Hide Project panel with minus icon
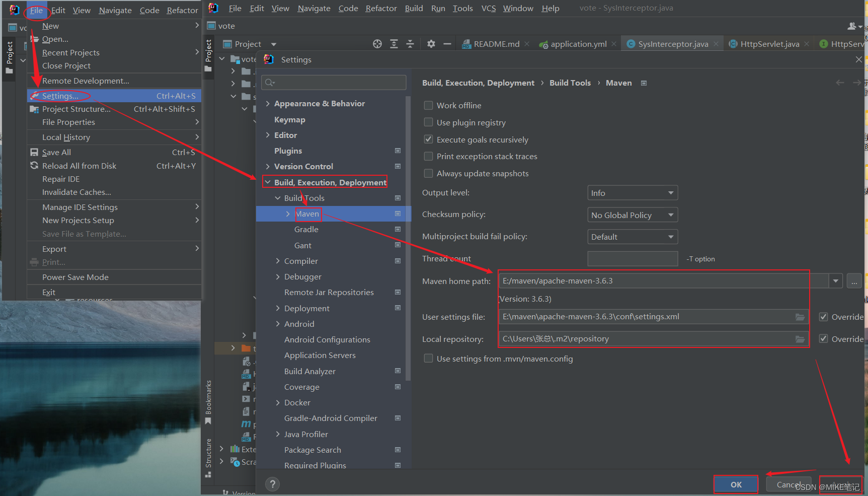Image resolution: width=868 pixels, height=496 pixels. (x=447, y=44)
